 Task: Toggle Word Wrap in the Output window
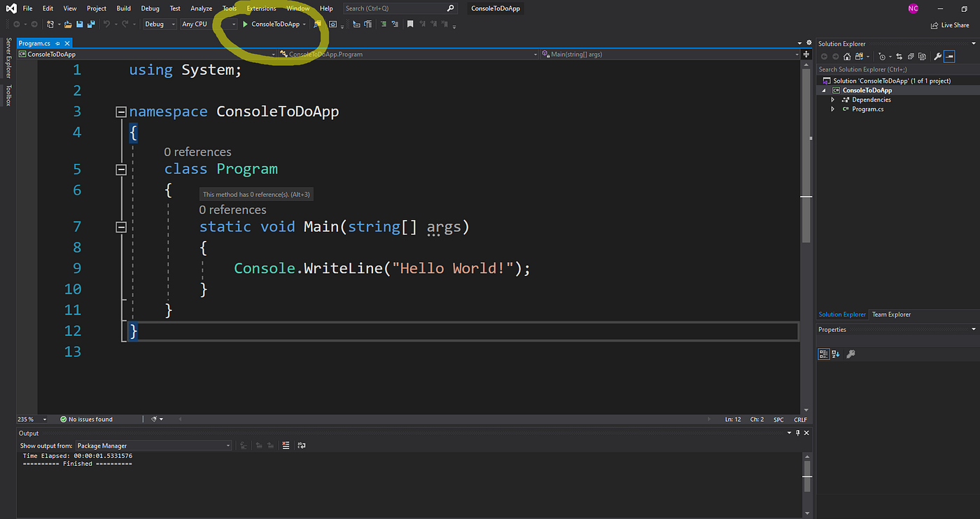pyautogui.click(x=301, y=445)
